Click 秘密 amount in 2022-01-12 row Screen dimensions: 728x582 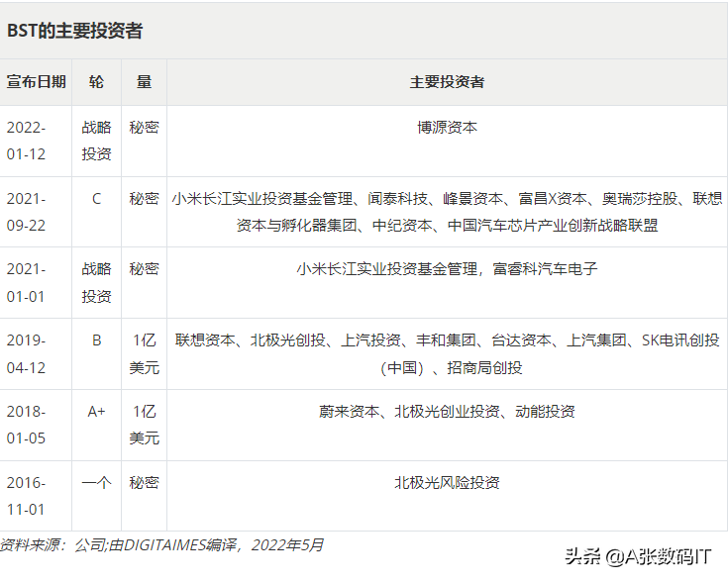click(144, 127)
